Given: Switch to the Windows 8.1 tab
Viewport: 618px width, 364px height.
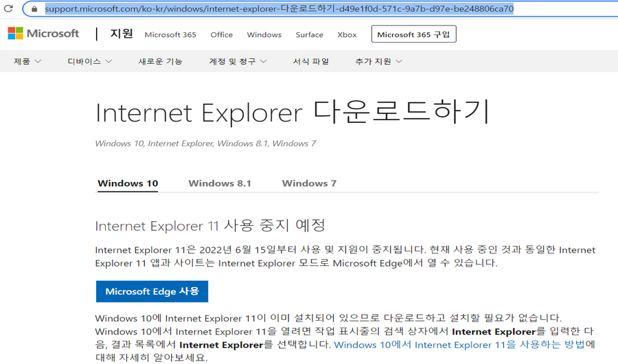Looking at the screenshot, I should 220,183.
